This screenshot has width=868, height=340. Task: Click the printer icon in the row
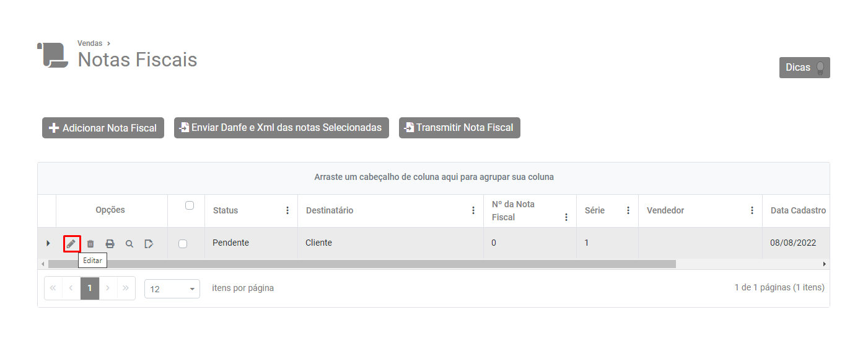click(x=110, y=244)
